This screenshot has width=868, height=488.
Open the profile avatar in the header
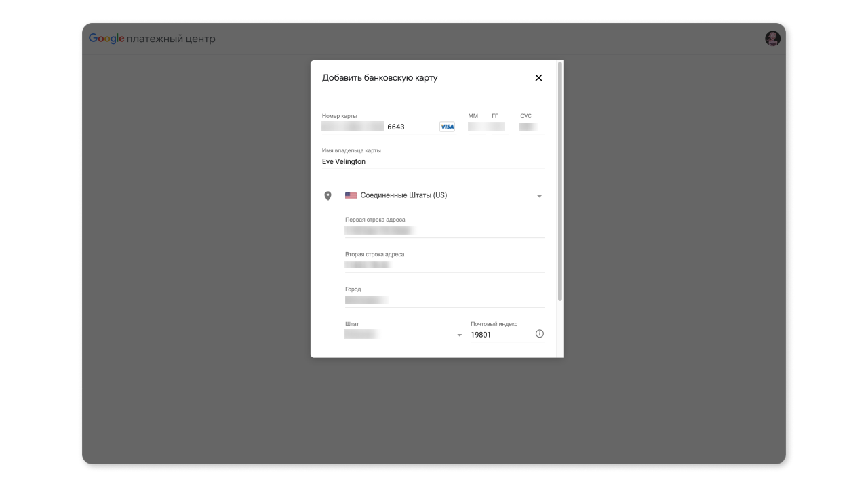pos(772,38)
